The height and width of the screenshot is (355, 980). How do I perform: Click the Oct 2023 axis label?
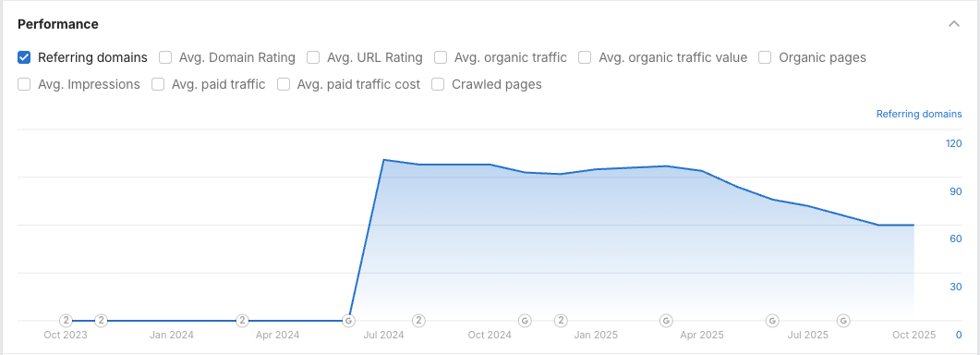point(66,335)
